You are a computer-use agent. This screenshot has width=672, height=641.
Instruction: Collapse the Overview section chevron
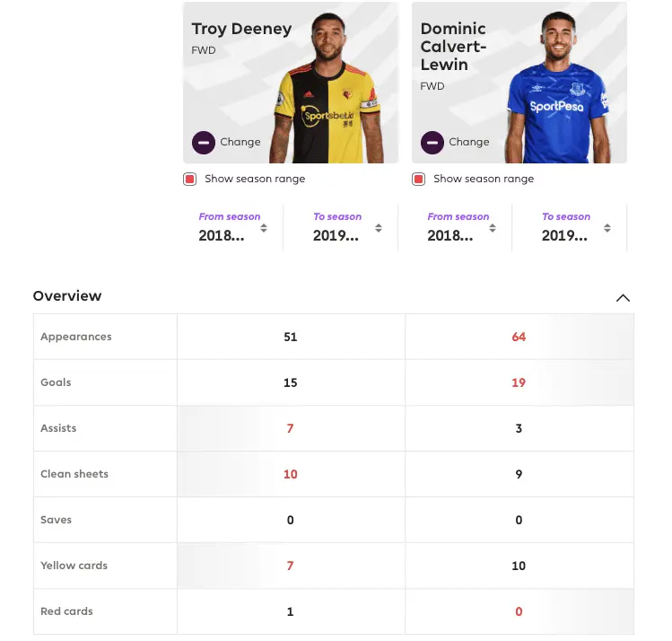[x=623, y=297]
